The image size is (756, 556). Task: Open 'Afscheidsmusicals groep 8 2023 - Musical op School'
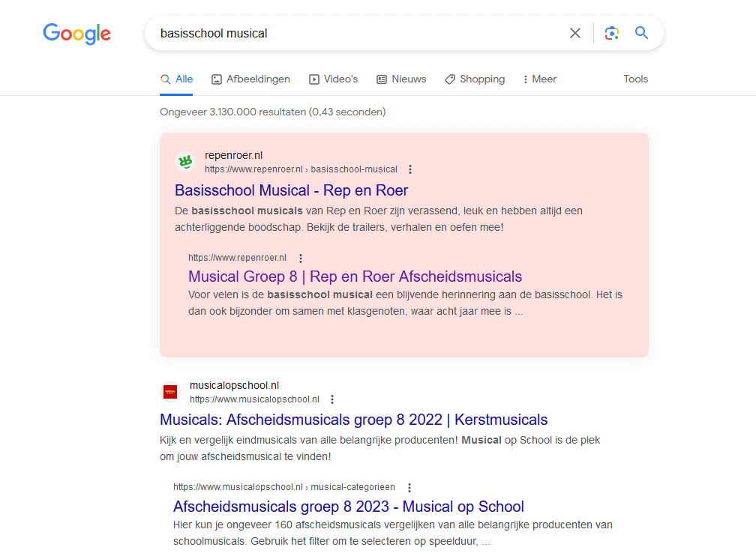[348, 507]
